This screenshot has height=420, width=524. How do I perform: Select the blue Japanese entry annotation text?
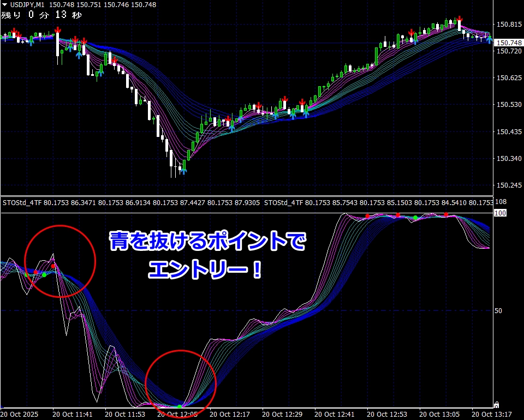207,254
